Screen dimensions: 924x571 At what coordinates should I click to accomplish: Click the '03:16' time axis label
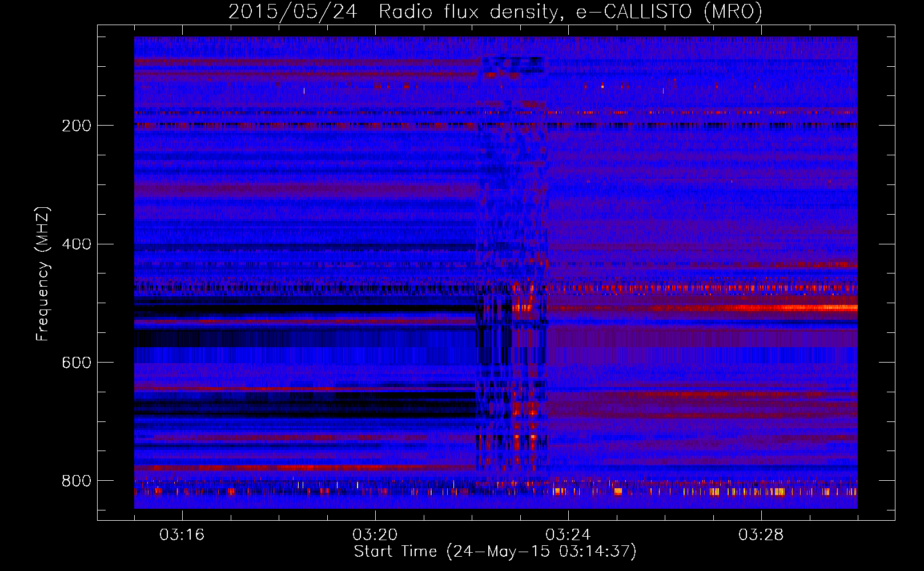[182, 535]
